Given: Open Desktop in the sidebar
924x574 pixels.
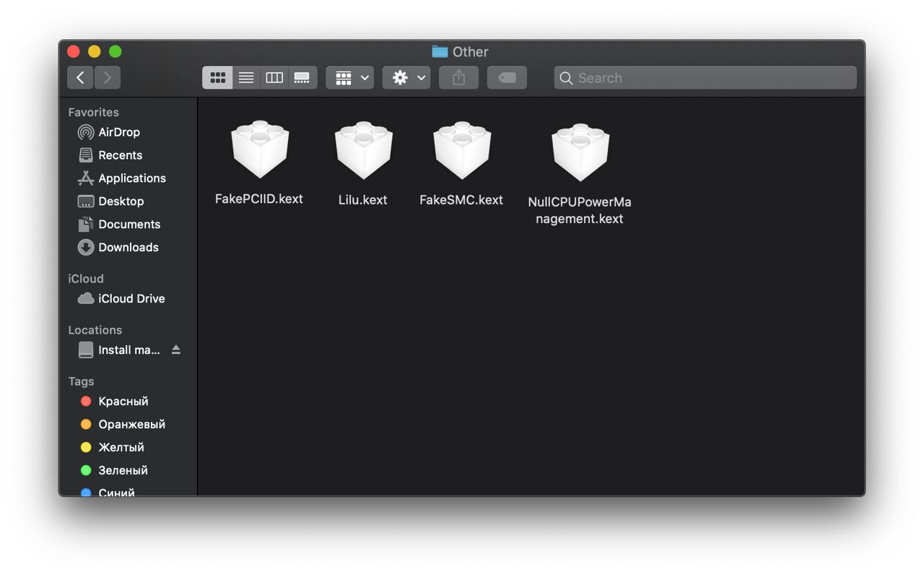Looking at the screenshot, I should click(x=121, y=201).
